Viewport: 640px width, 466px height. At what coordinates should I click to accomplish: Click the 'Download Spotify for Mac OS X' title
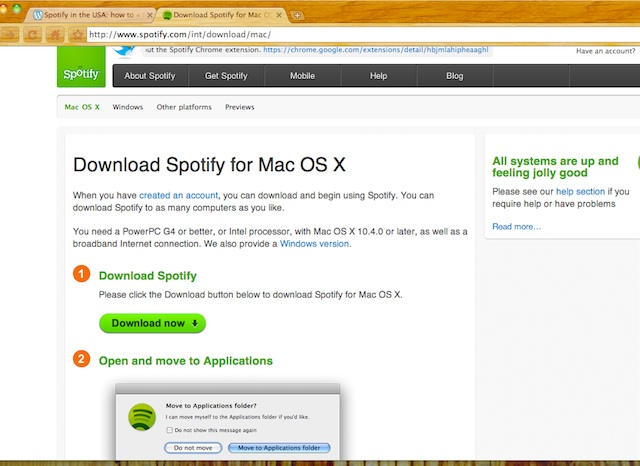coord(209,165)
